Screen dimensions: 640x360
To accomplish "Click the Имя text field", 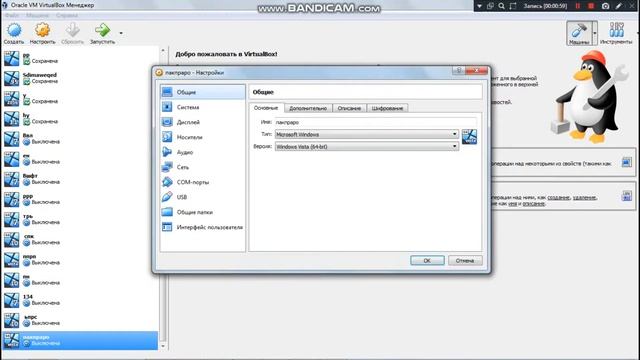I will 375,122.
